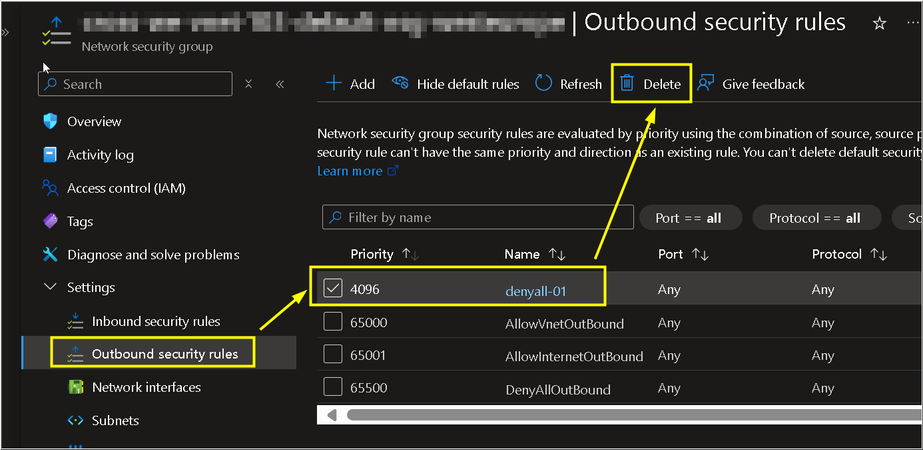Click the Diagnose wrench icon
The height and width of the screenshot is (450, 923).
(51, 255)
